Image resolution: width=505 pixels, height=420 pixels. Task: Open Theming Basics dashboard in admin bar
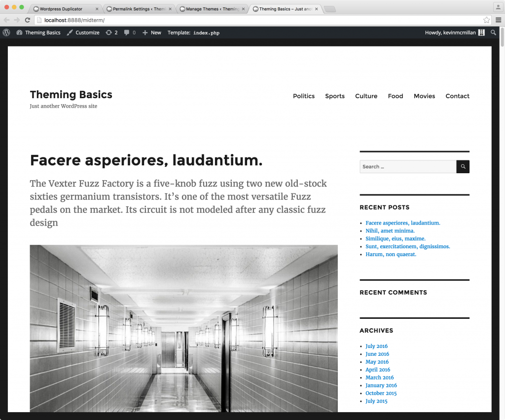tap(38, 33)
